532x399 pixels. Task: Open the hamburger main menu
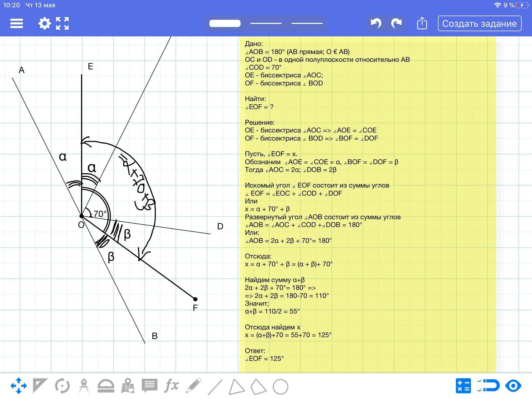tap(17, 23)
